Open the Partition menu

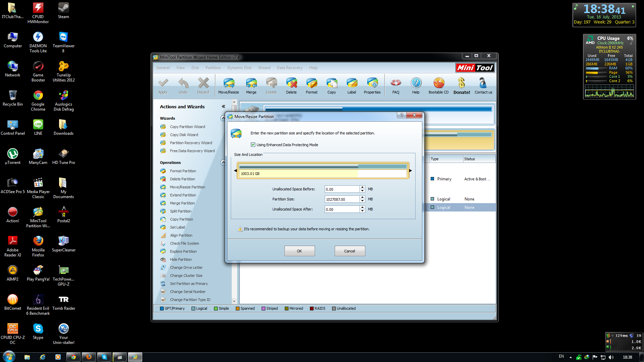pyautogui.click(x=213, y=68)
